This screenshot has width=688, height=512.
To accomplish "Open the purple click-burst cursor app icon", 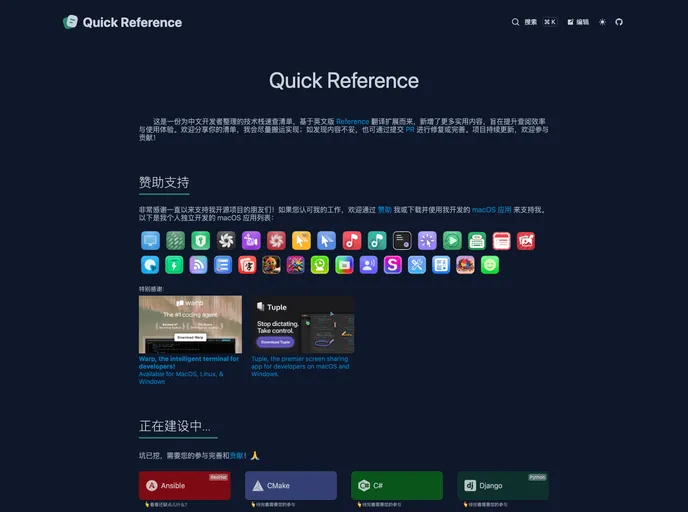I will coord(427,241).
